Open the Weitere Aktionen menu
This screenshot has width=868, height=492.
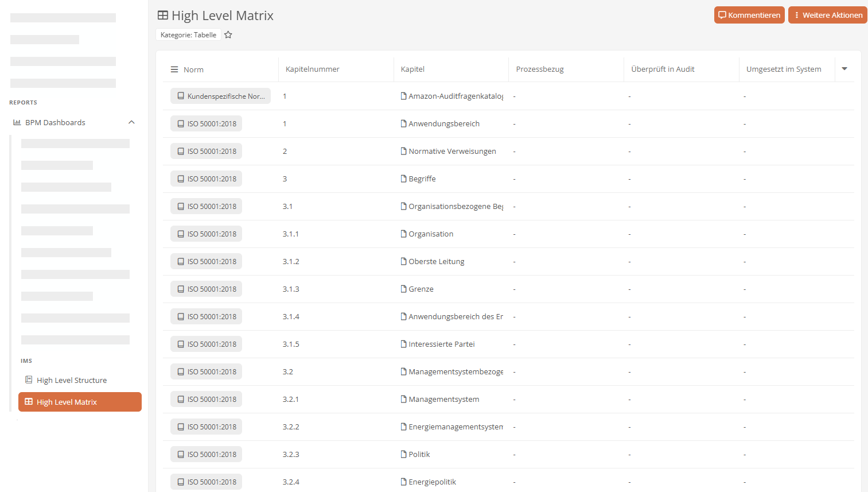coord(827,15)
